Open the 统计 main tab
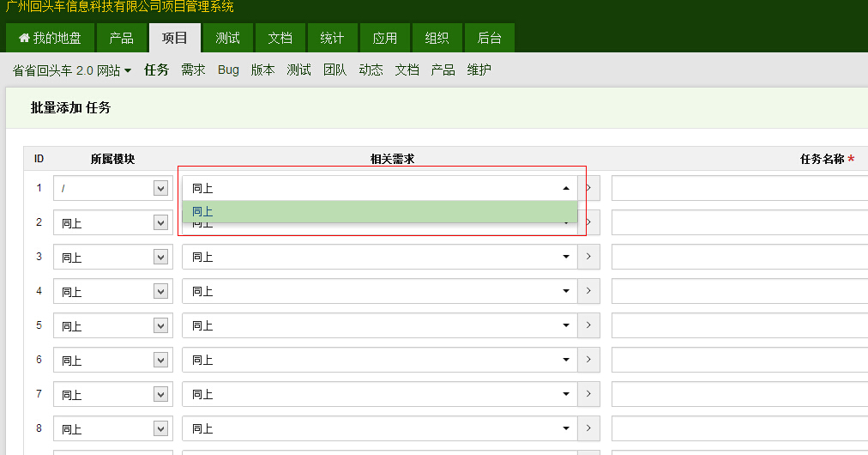868x455 pixels. click(x=332, y=38)
